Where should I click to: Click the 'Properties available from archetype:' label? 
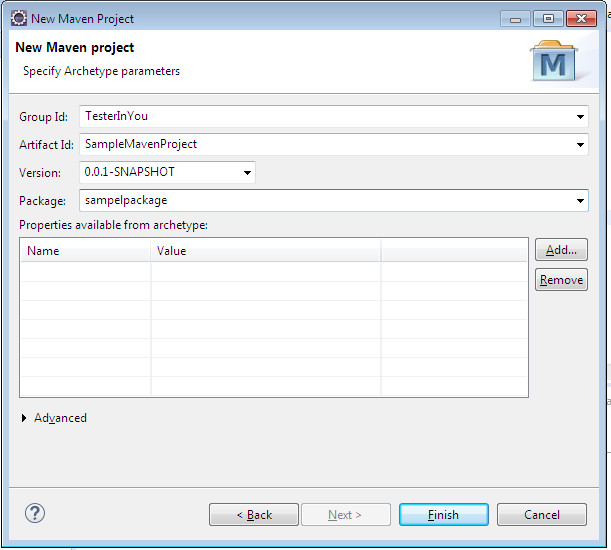click(x=113, y=225)
